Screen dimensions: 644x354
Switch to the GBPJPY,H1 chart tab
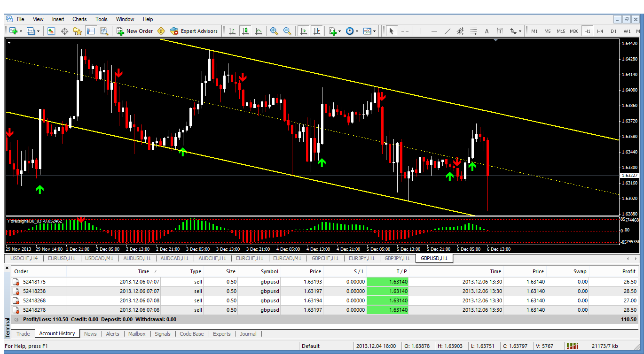pyautogui.click(x=397, y=258)
